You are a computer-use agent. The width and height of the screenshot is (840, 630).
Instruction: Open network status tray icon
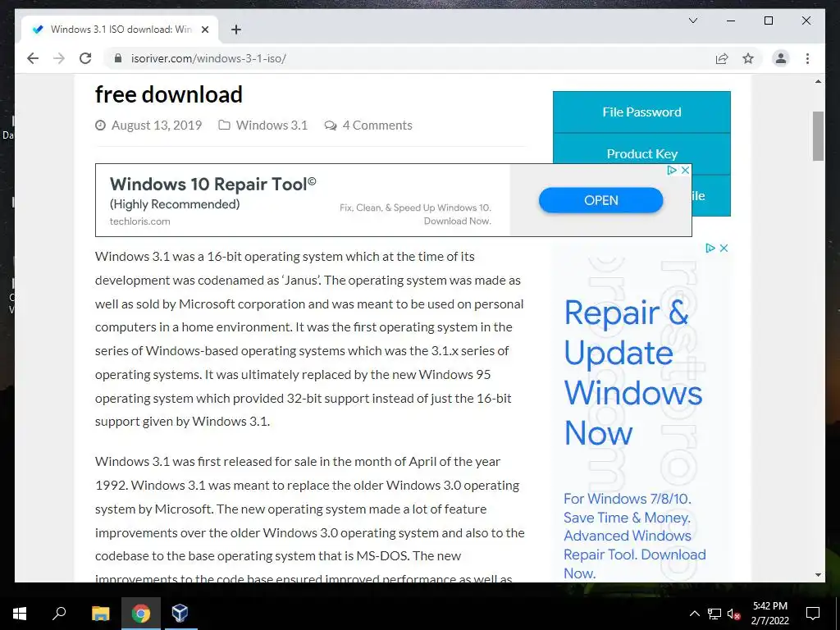(x=714, y=614)
